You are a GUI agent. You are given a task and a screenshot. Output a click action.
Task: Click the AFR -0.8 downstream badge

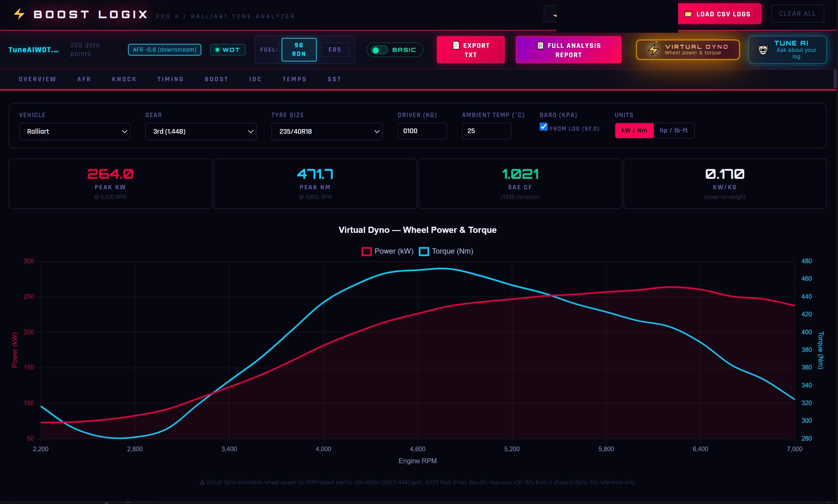pos(164,50)
